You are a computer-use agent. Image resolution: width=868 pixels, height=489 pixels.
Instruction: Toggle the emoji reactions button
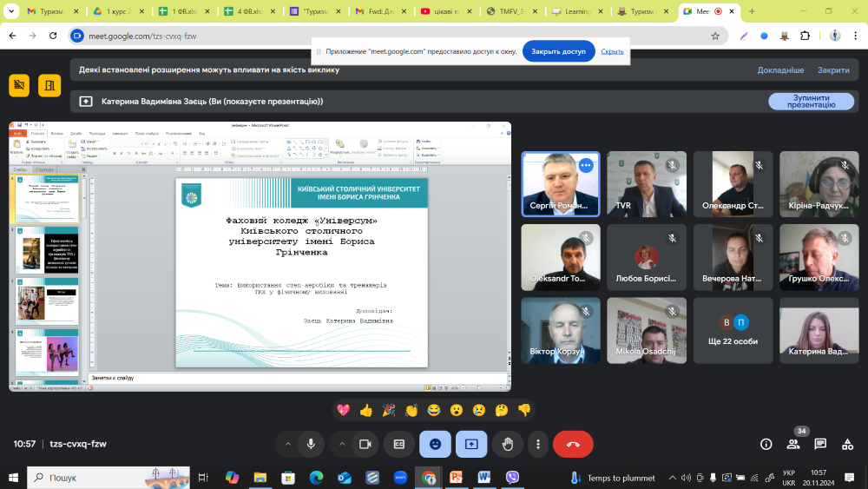pos(435,444)
